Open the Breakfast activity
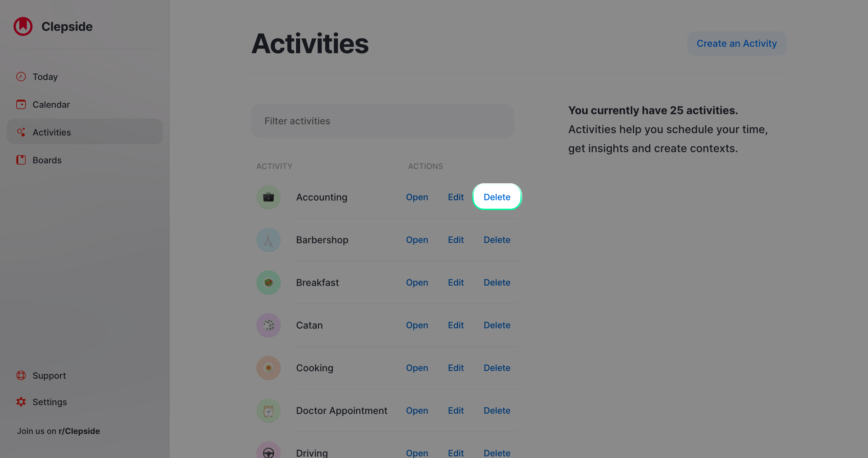This screenshot has width=868, height=458. click(x=417, y=282)
